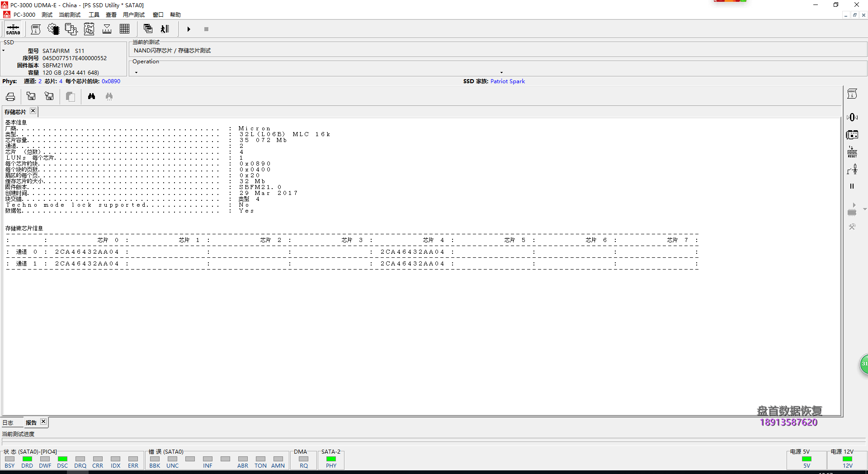This screenshot has height=474, width=868.
Task: Open the Operation dropdown left arrow
Action: [136, 72]
